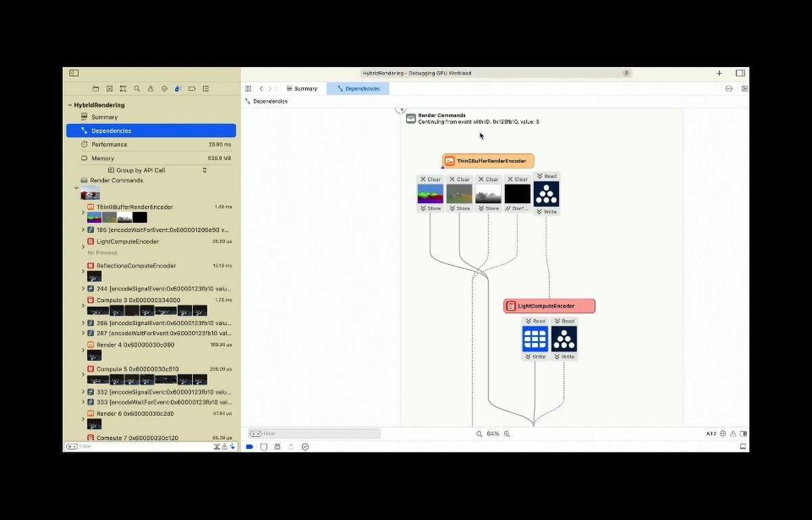Toggle the navigator sidebar button

click(74, 73)
